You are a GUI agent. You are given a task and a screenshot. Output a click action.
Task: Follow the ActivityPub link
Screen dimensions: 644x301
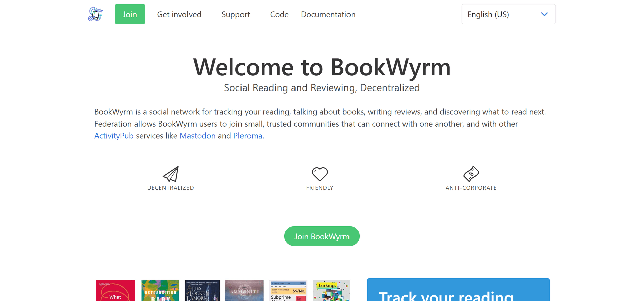pyautogui.click(x=114, y=136)
